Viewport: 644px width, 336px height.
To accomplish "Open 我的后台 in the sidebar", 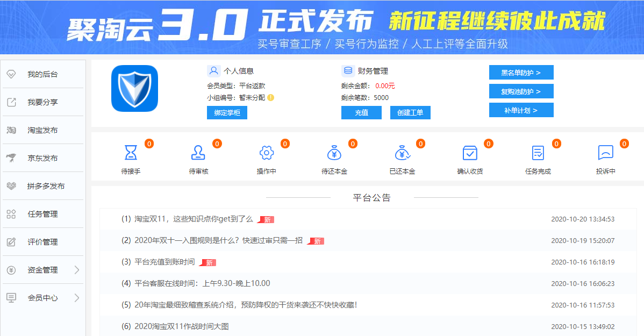I will click(42, 74).
